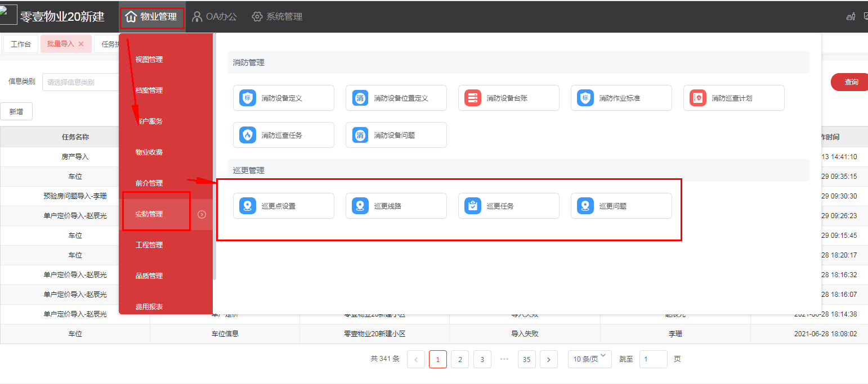Viewport: 868px width, 384px height.
Task: Open the 视图管理 menu item
Action: (x=149, y=60)
